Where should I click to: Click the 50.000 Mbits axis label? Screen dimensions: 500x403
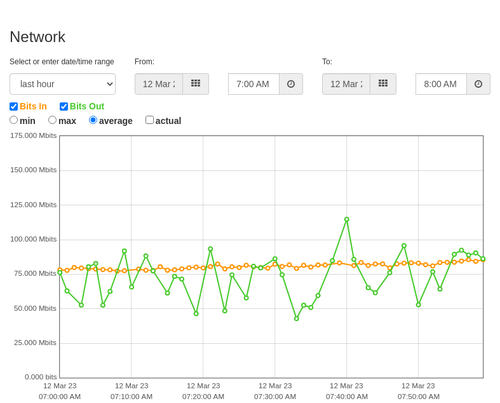(x=35, y=308)
